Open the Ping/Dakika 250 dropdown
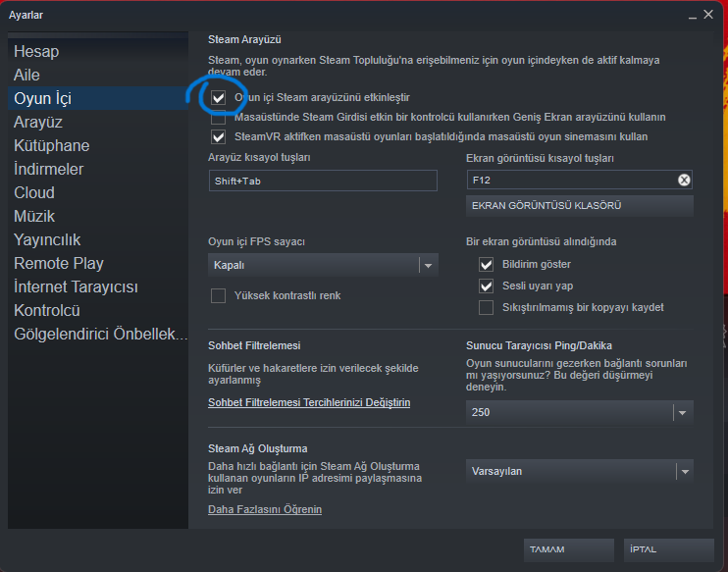The height and width of the screenshot is (572, 728). coord(580,412)
